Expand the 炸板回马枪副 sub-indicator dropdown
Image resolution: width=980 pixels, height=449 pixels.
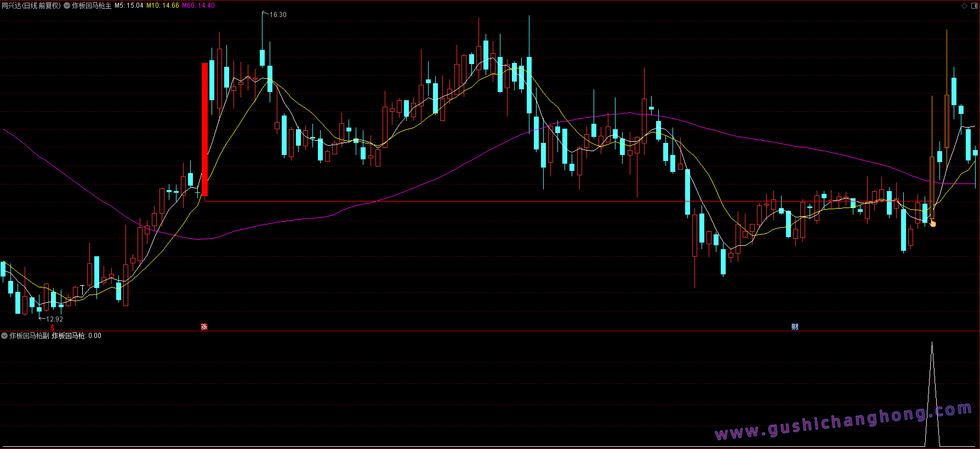[x=4, y=336]
